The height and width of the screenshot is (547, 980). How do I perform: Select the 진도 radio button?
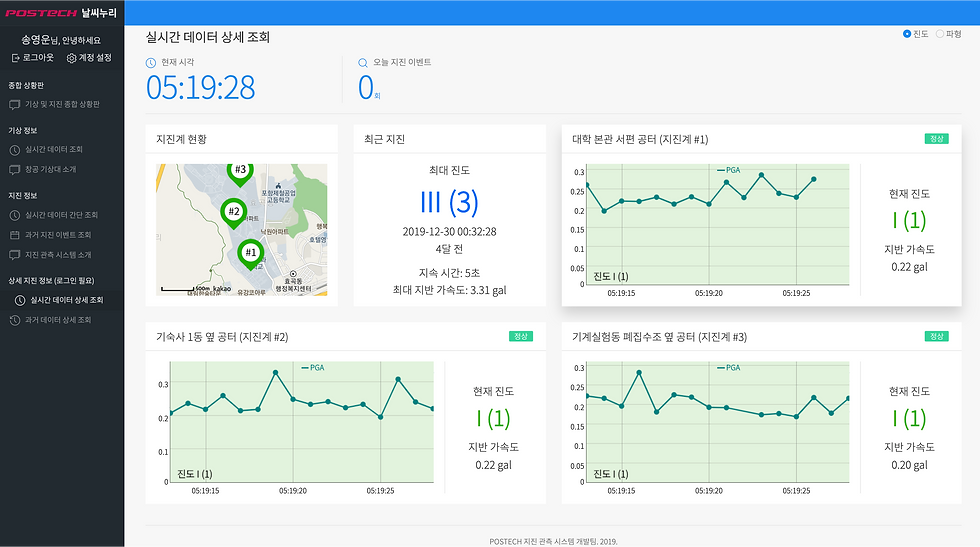(907, 34)
